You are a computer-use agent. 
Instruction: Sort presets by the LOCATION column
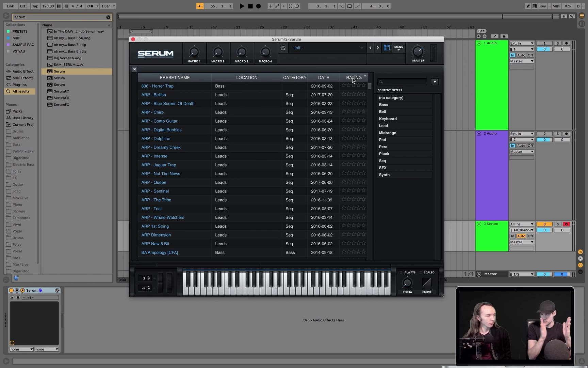tap(247, 78)
